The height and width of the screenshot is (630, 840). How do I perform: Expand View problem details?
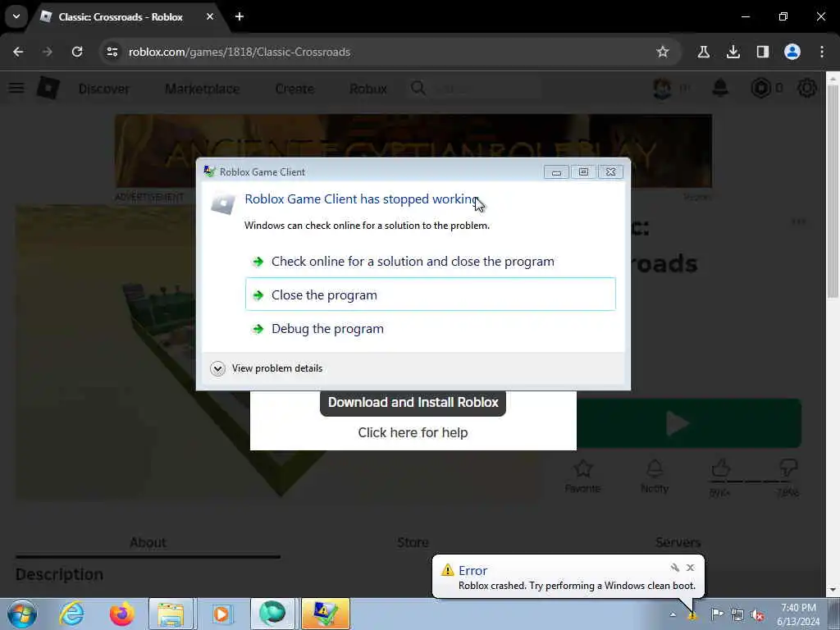pyautogui.click(x=267, y=368)
